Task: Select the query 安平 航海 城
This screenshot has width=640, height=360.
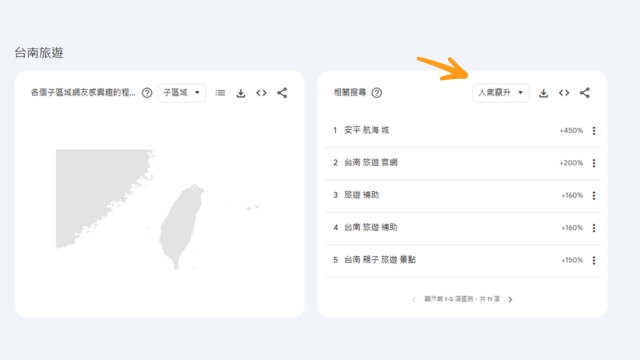Action: point(367,130)
